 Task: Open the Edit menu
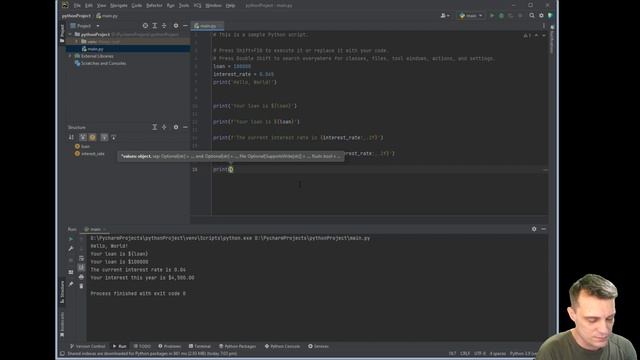point(89,5)
